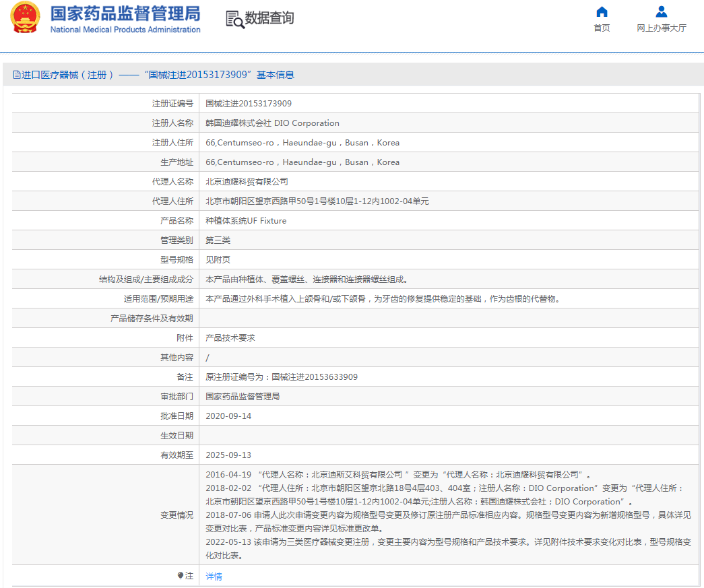Click the approval date 2020-09-14
704x588 pixels.
228,416
